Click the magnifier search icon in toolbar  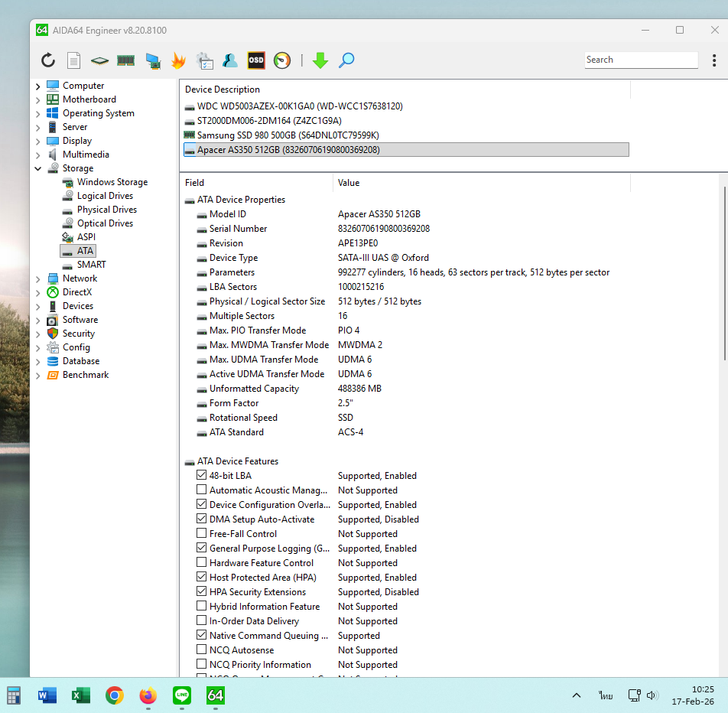346,60
